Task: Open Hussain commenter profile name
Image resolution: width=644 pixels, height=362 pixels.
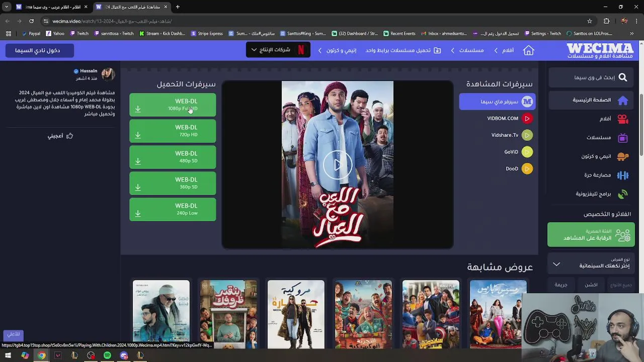Action: (x=89, y=71)
